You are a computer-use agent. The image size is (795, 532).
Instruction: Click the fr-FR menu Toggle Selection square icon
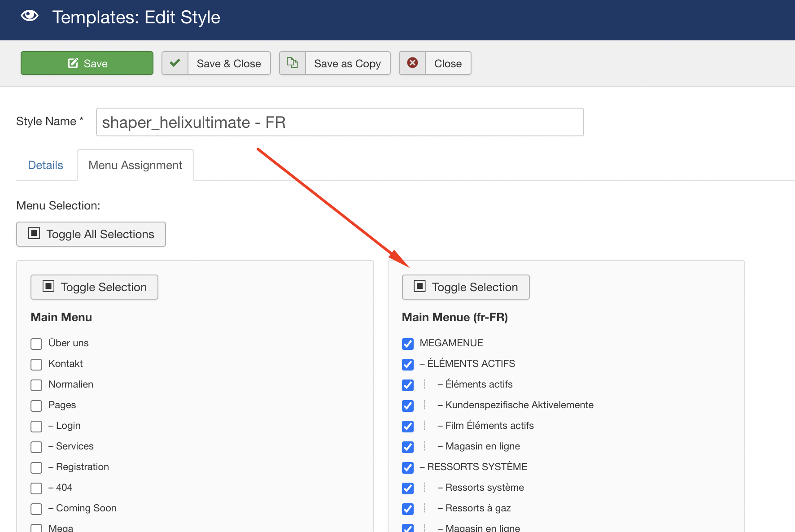tap(419, 286)
